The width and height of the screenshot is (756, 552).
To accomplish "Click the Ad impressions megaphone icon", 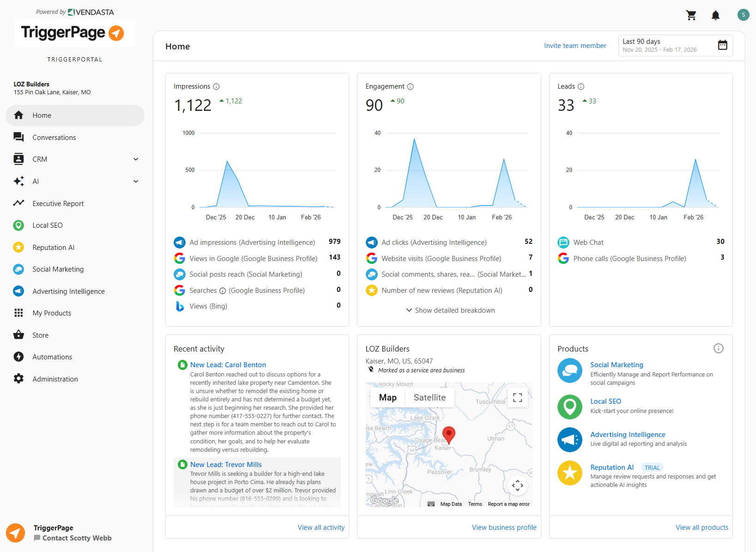I will tap(180, 242).
